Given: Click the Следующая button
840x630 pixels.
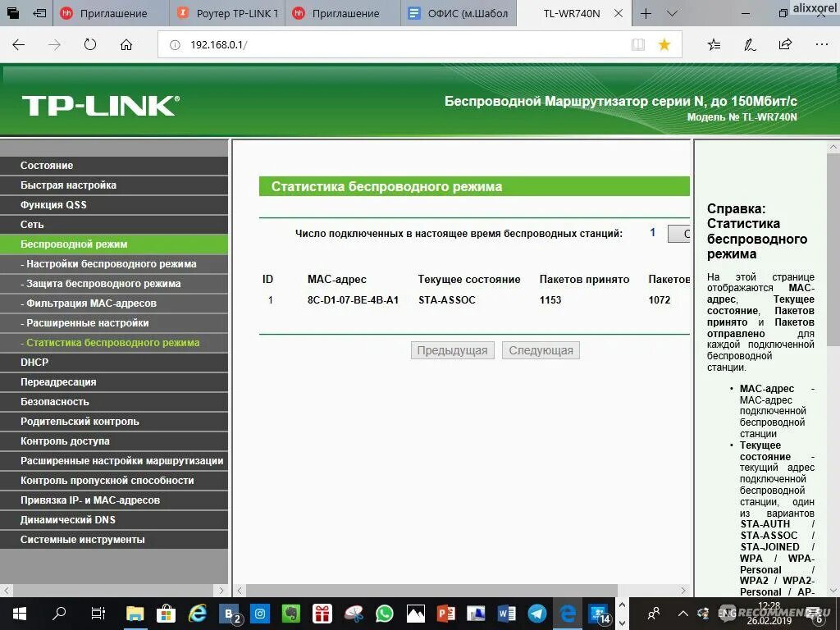Looking at the screenshot, I should pyautogui.click(x=541, y=351).
